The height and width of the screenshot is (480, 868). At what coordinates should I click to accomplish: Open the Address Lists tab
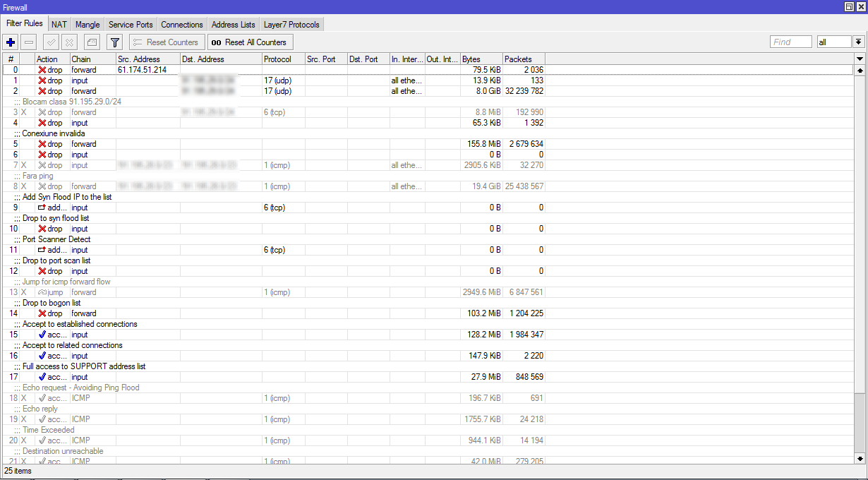(x=234, y=25)
